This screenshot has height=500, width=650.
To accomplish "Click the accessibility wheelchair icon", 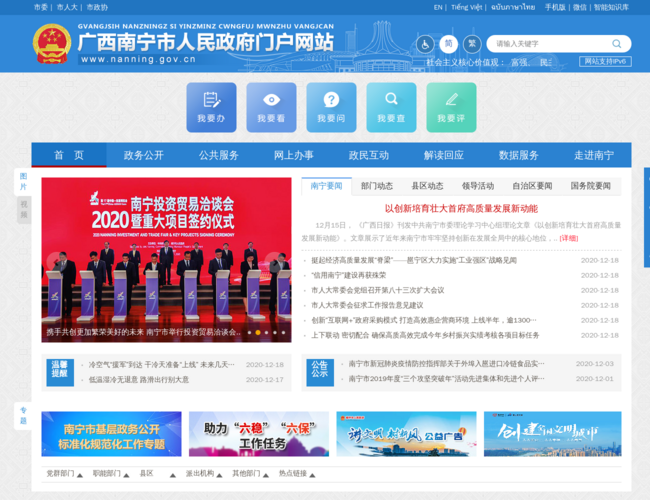I will pyautogui.click(x=425, y=44).
